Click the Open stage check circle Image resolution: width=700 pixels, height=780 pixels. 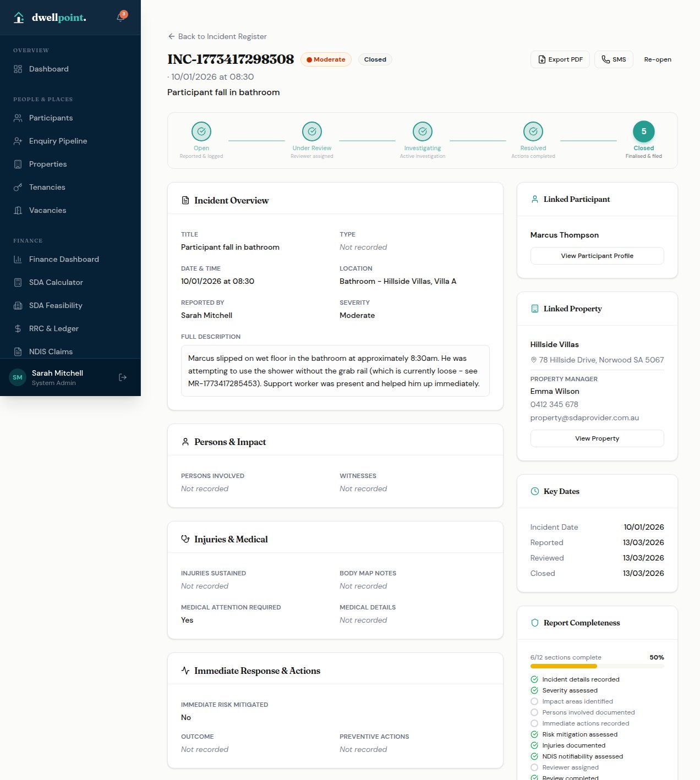[x=201, y=131]
